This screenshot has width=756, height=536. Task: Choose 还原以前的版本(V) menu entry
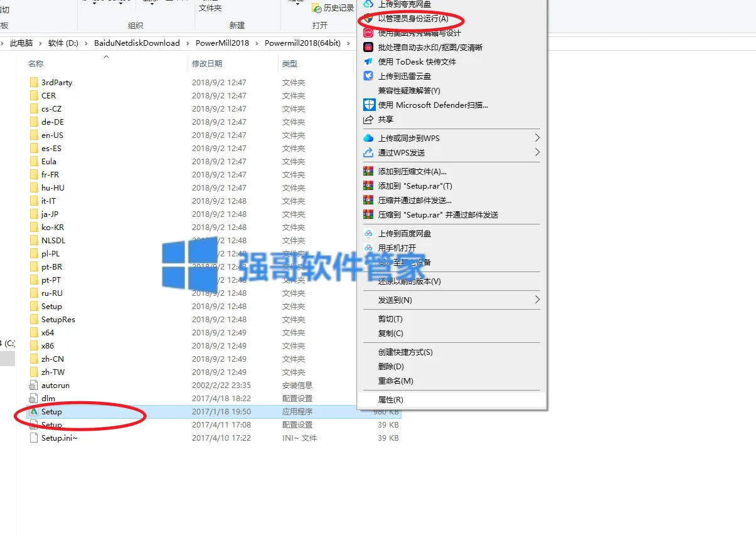pos(409,281)
